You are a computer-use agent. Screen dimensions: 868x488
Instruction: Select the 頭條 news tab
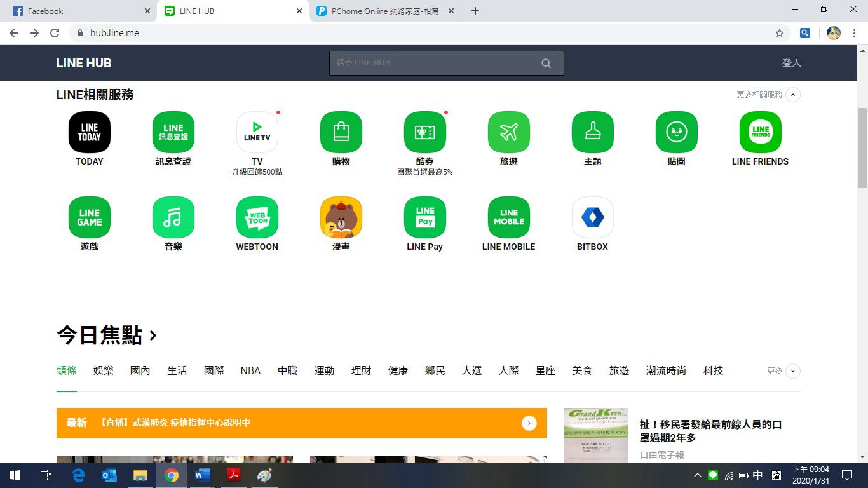(x=67, y=370)
